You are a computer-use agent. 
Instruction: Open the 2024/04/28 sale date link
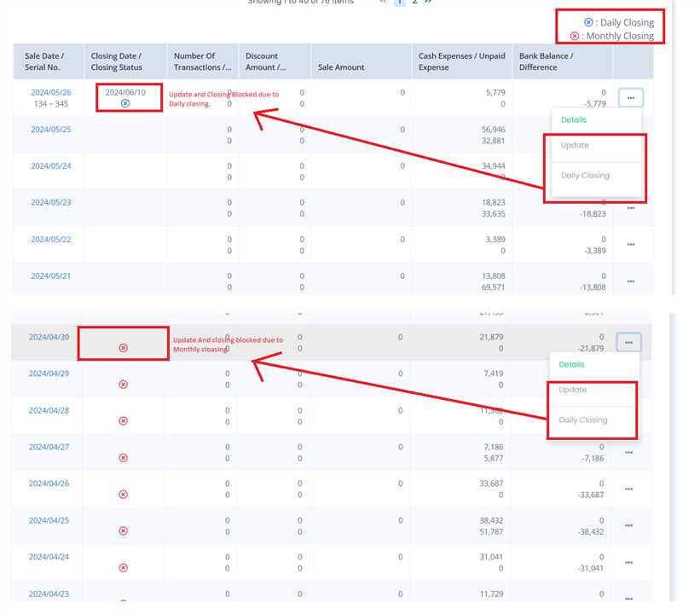click(x=49, y=410)
